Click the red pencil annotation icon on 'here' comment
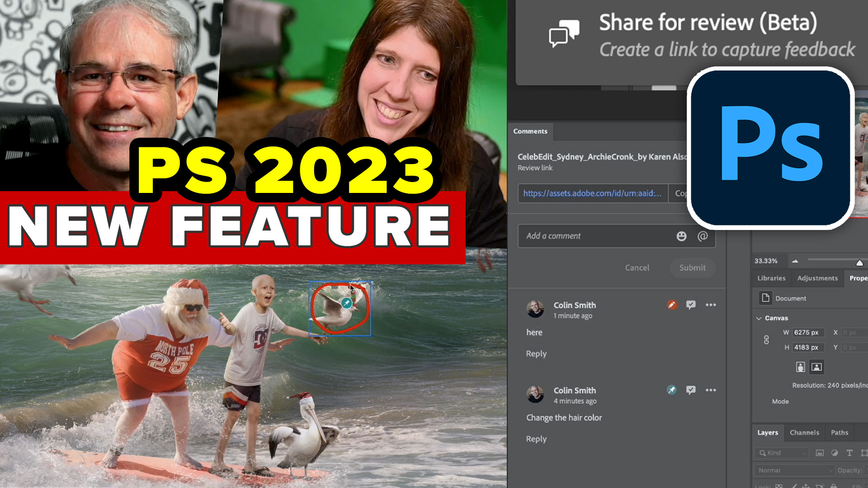Viewport: 868px width, 488px height. [x=672, y=305]
